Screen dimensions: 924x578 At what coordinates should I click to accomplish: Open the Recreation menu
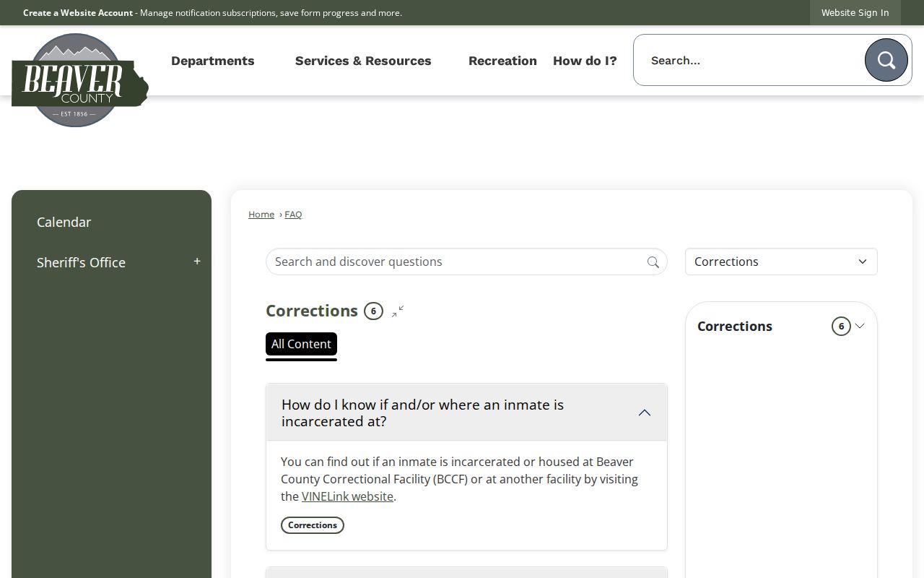click(502, 61)
